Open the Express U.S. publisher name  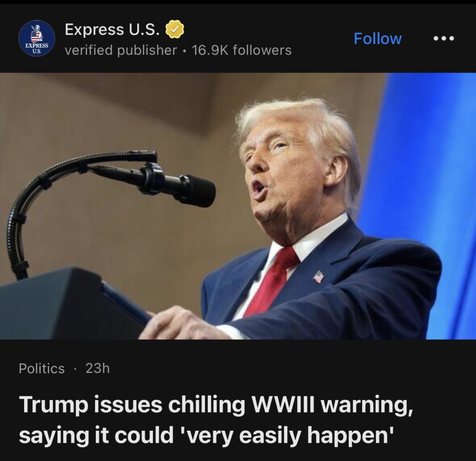[112, 29]
